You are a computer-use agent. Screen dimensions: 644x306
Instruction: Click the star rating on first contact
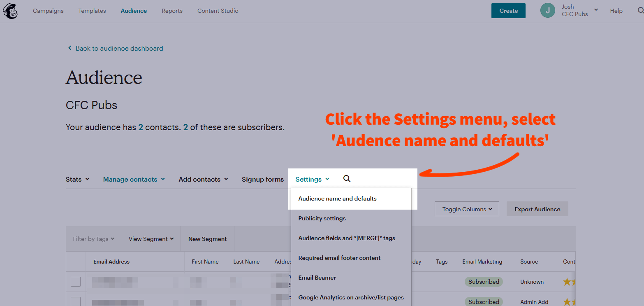coord(569,281)
